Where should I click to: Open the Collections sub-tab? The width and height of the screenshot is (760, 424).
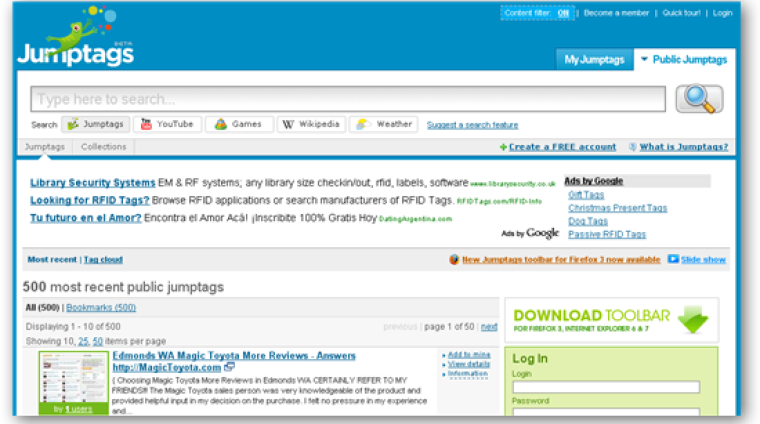click(104, 146)
